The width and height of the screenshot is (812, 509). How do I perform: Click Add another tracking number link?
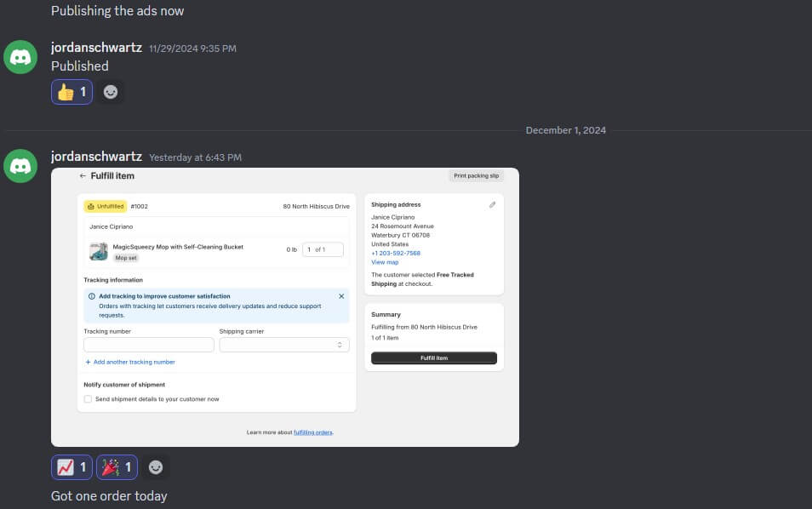(x=130, y=362)
